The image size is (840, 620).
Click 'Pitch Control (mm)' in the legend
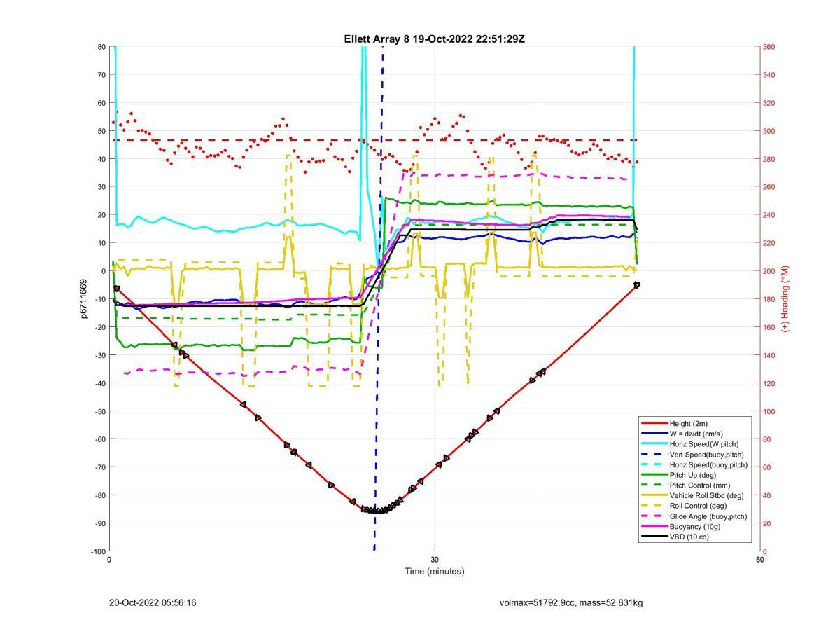(701, 485)
